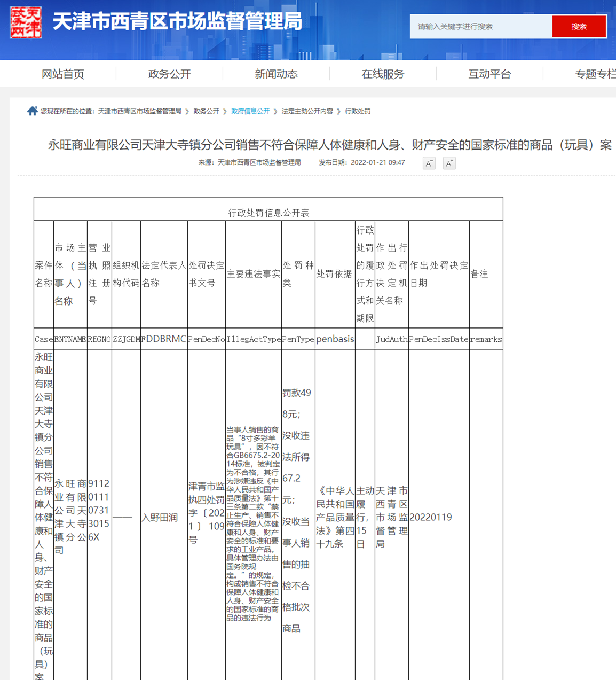Open the 政务公开 navigation tab

pyautogui.click(x=170, y=74)
